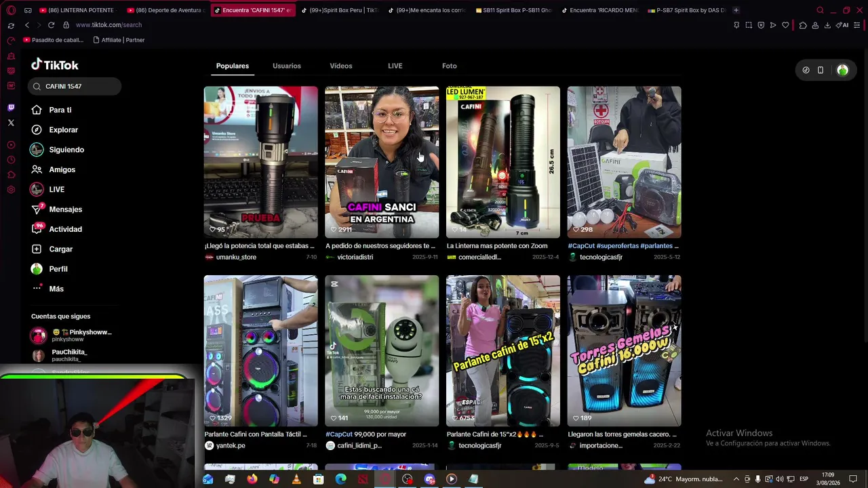868x488 pixels.
Task: Launch VLC from the taskbar
Action: (x=296, y=479)
